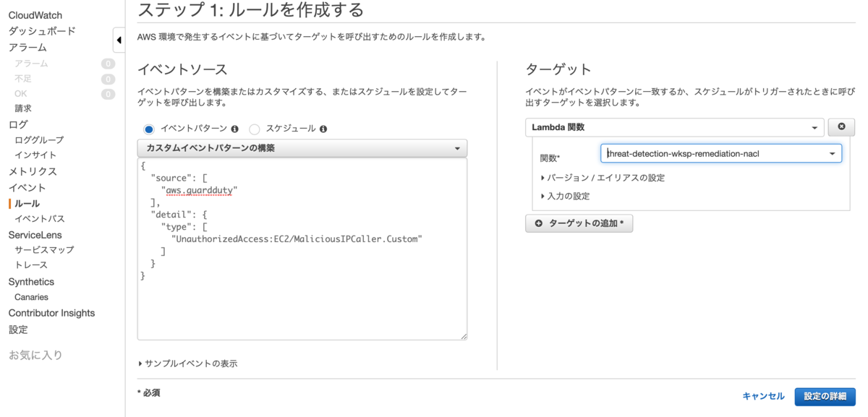
Task: Select ルール in the sidebar
Action: click(26, 203)
